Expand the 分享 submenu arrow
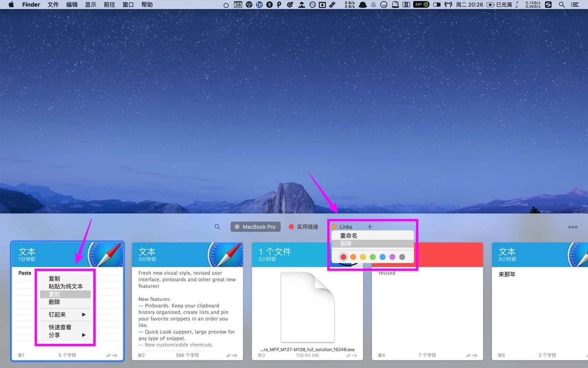Screen dimensions: 588x368 click(x=83, y=335)
